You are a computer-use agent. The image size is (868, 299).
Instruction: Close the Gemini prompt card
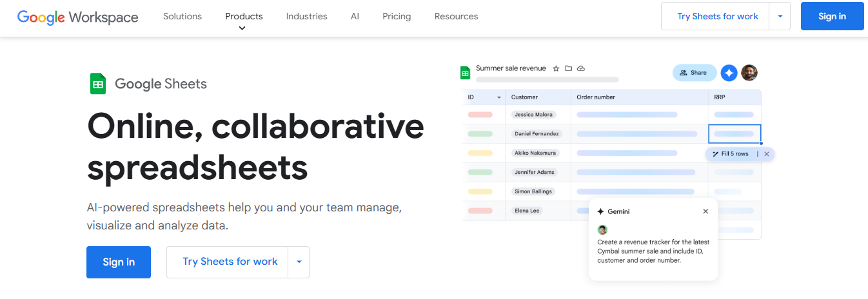click(705, 211)
